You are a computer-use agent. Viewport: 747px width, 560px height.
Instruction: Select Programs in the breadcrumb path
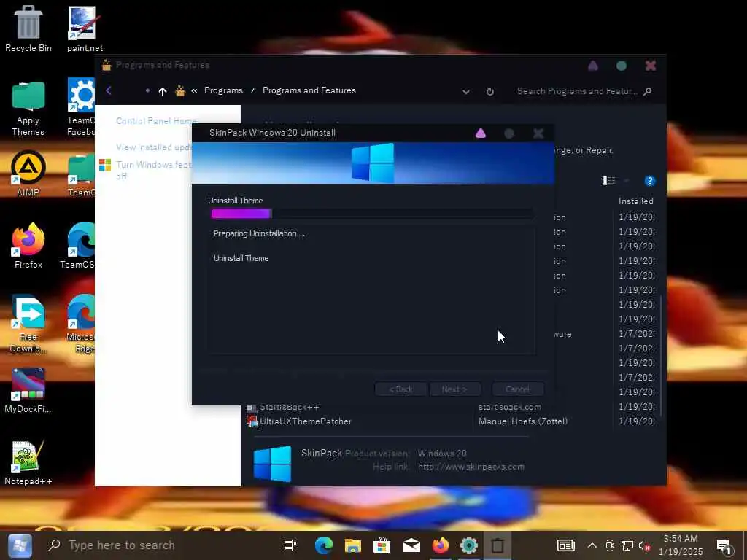223,90
